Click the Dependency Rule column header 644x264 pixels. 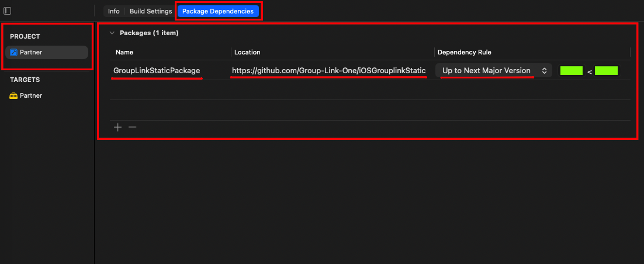point(464,52)
